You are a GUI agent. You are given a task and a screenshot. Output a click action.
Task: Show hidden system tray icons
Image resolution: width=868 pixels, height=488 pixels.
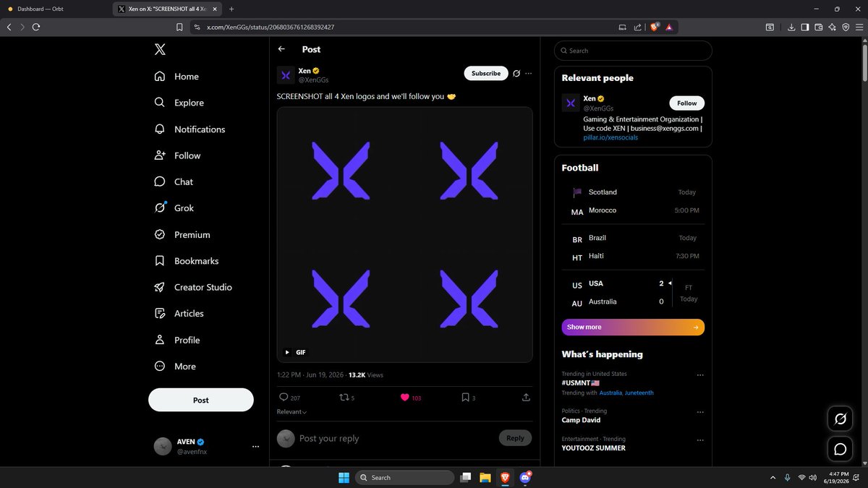[775, 477]
